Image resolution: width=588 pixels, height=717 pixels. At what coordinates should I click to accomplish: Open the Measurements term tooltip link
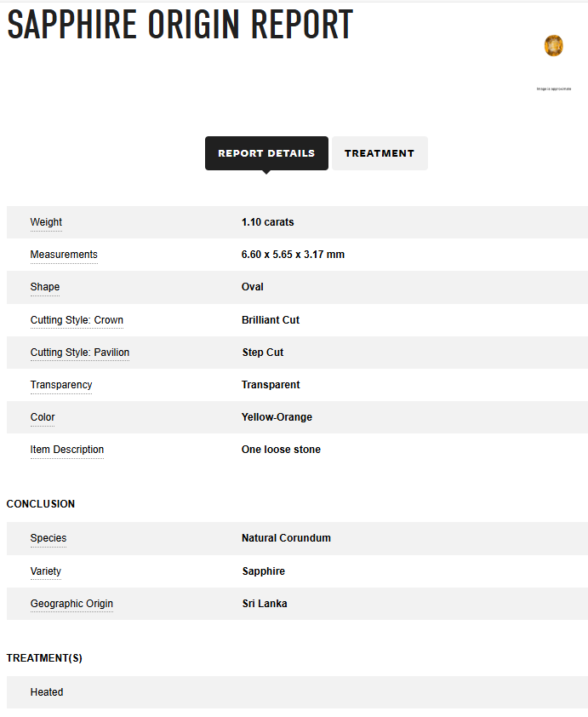point(64,255)
